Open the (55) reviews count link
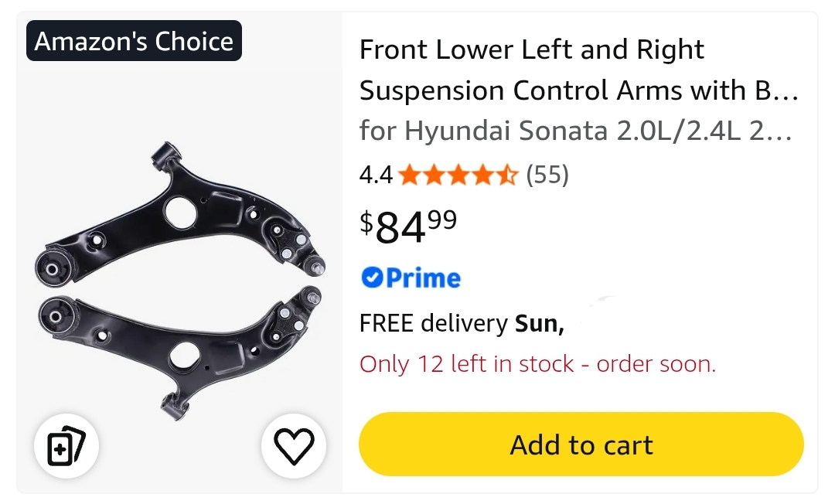This screenshot has height=504, width=835. 547,175
